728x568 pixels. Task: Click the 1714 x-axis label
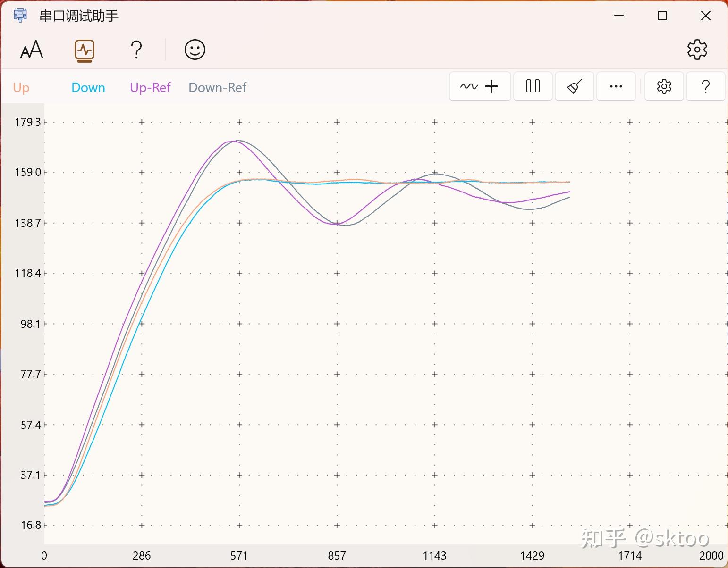[x=630, y=556]
